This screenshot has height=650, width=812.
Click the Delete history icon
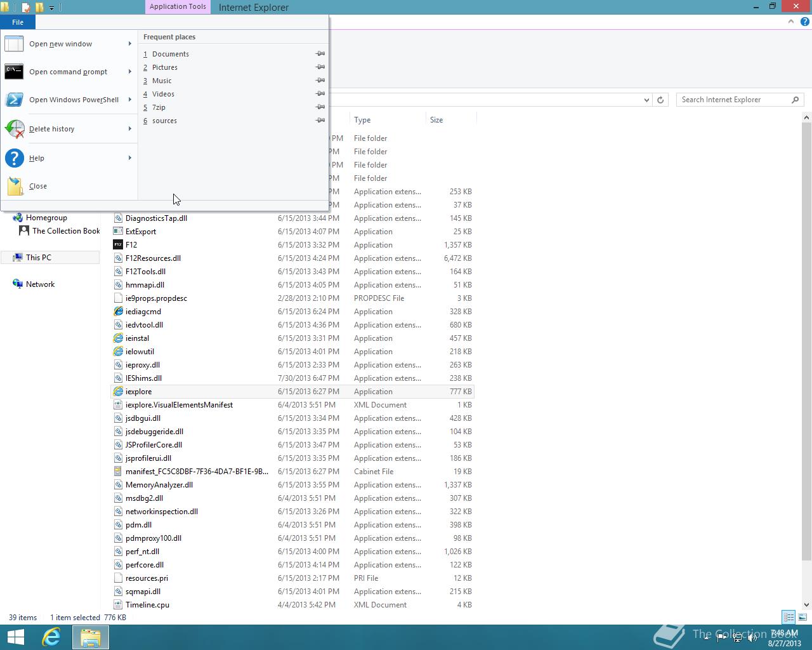click(14, 129)
